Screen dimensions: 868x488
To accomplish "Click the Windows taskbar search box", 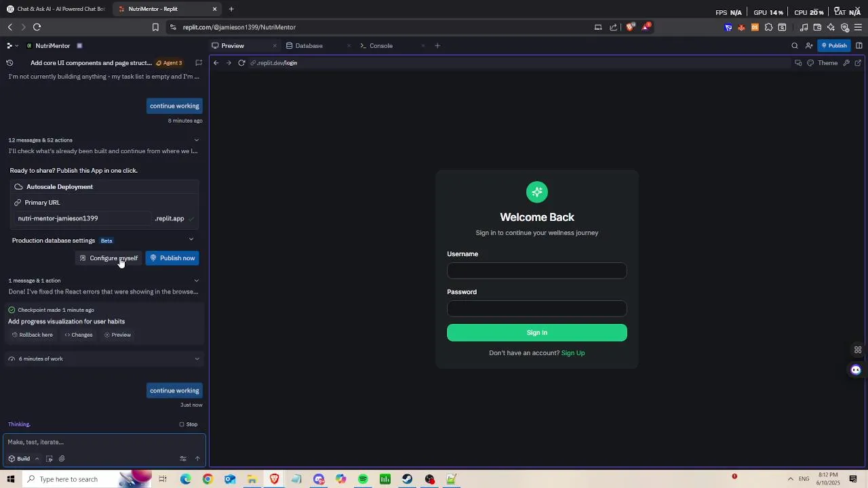I will (x=86, y=479).
